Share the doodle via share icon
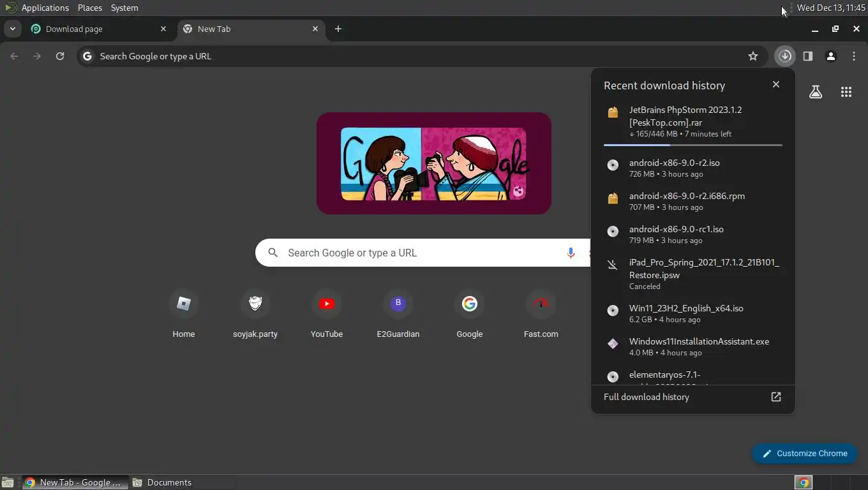Screen dimensions: 868x490 518,191
